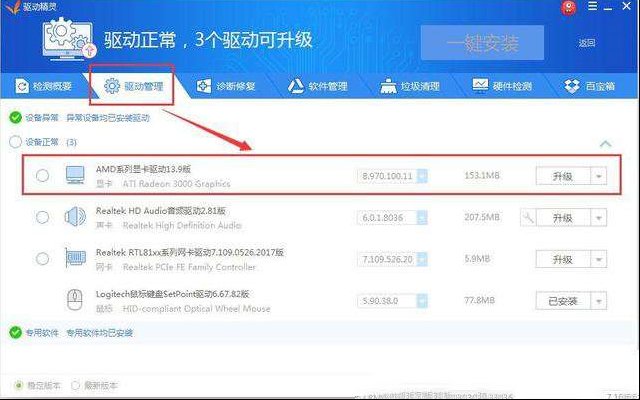The image size is (640, 400).
Task: Collapse the 设备正常 section with chevron
Action: point(606,143)
